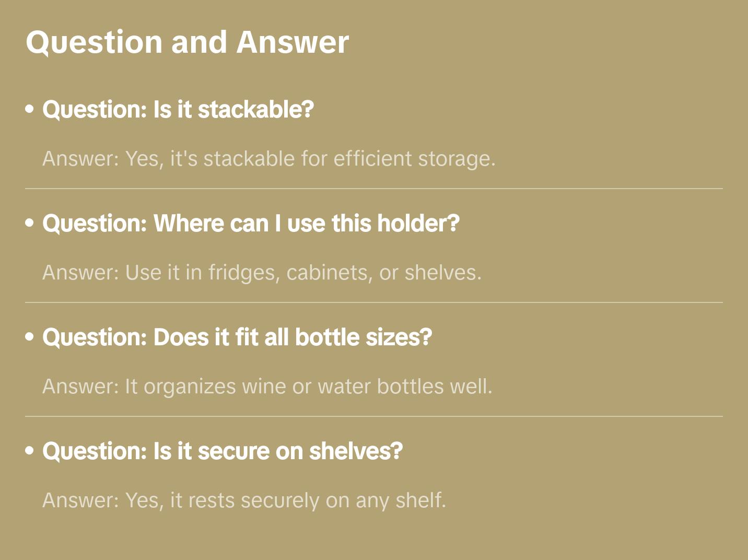Click the bullet beside 'Where can I use this holder?'
This screenshot has width=748, height=560.
[30, 224]
